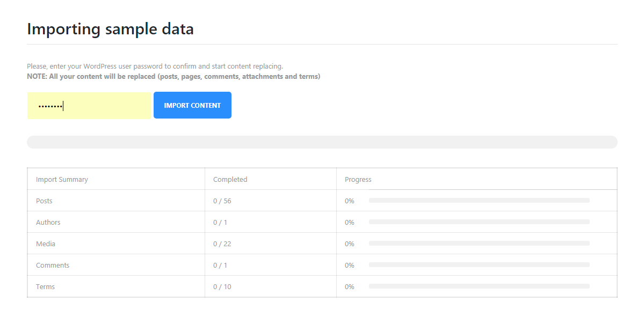The image size is (644, 317).
Task: Click the Importing sample data heading
Action: 110,29
